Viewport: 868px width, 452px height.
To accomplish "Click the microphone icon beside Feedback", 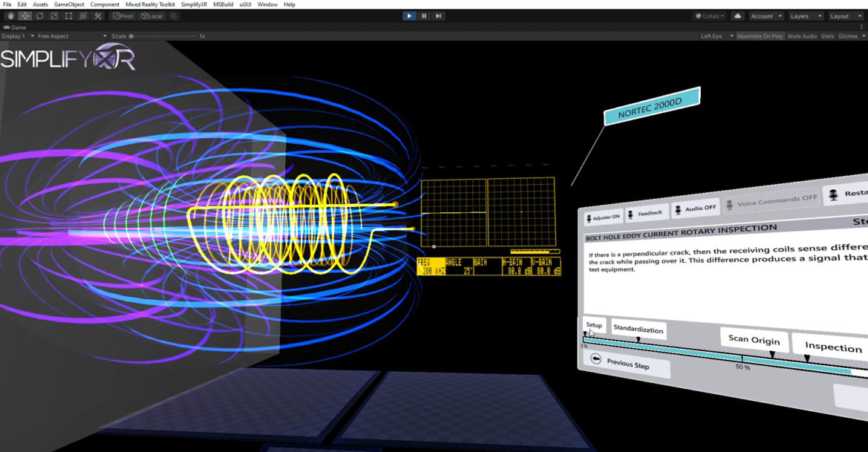I will pyautogui.click(x=630, y=214).
